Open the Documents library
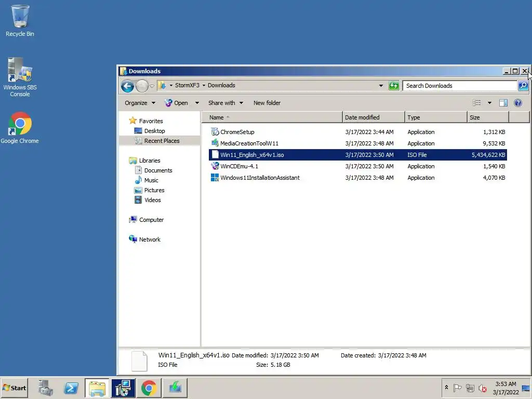The width and height of the screenshot is (532, 399). 158,170
